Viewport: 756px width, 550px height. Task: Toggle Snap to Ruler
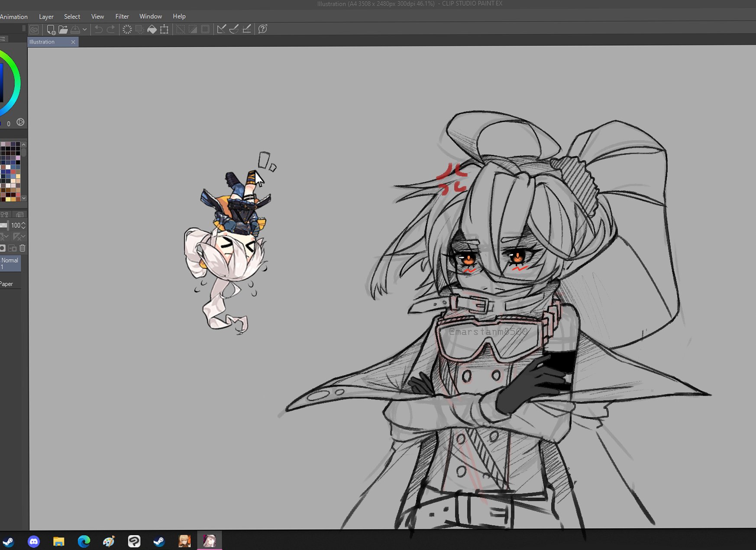click(221, 29)
